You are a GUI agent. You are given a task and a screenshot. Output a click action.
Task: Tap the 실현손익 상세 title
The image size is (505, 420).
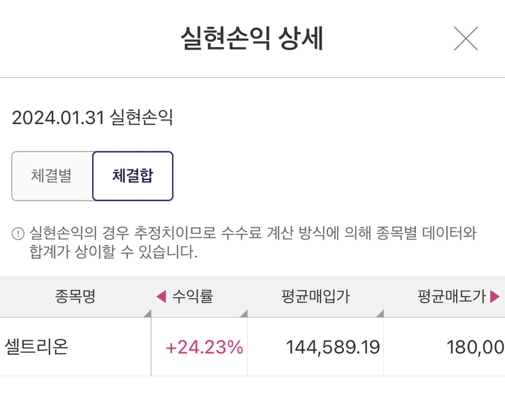click(x=252, y=38)
